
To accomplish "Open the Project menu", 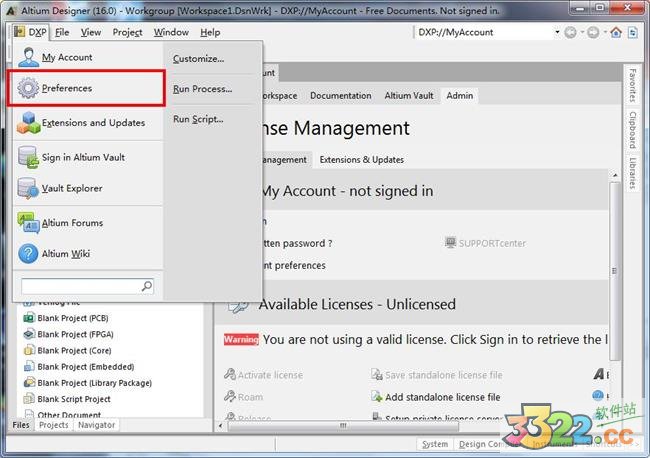I will click(127, 32).
